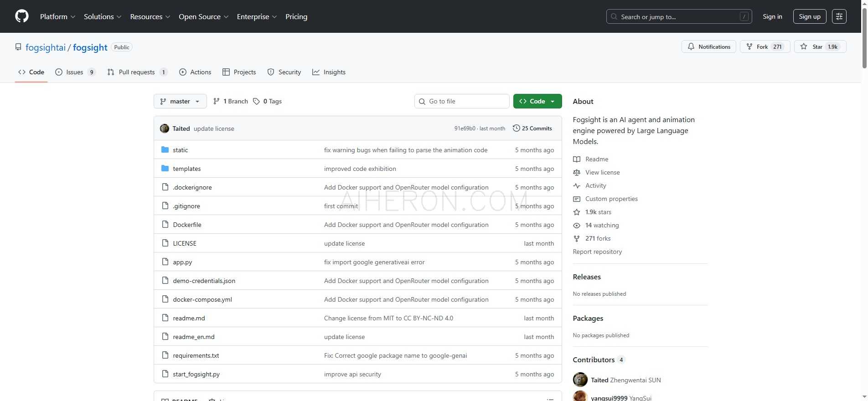Click Taited's avatar in commit header

[x=165, y=129]
